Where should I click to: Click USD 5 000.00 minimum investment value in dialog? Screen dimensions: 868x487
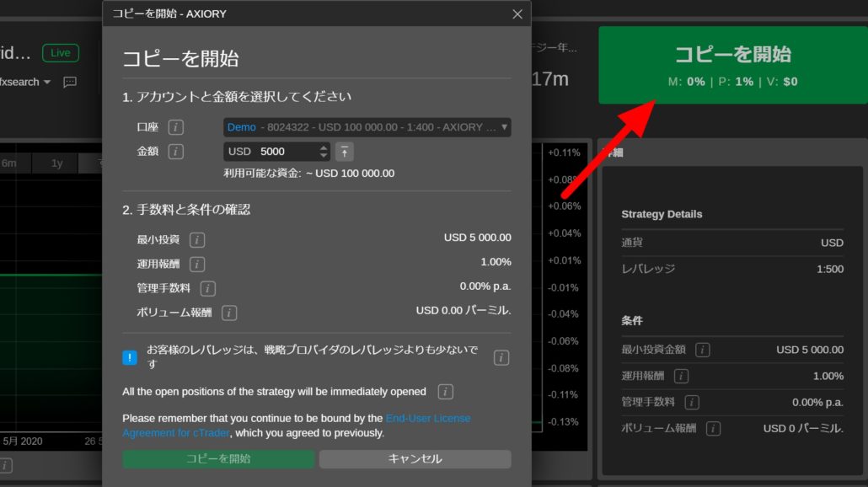[x=477, y=238]
